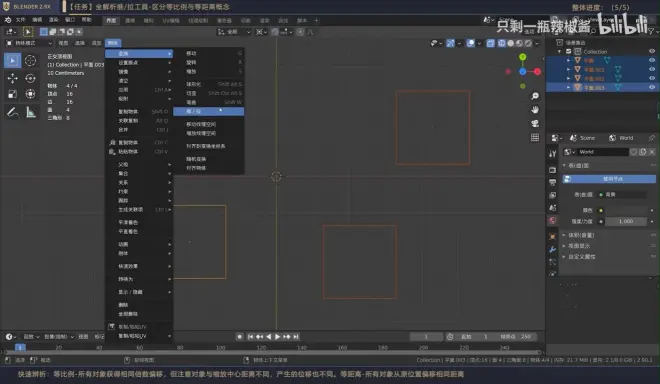The height and width of the screenshot is (384, 660).
Task: Open the viewport shading options dropdown arrow
Action: 538,43
